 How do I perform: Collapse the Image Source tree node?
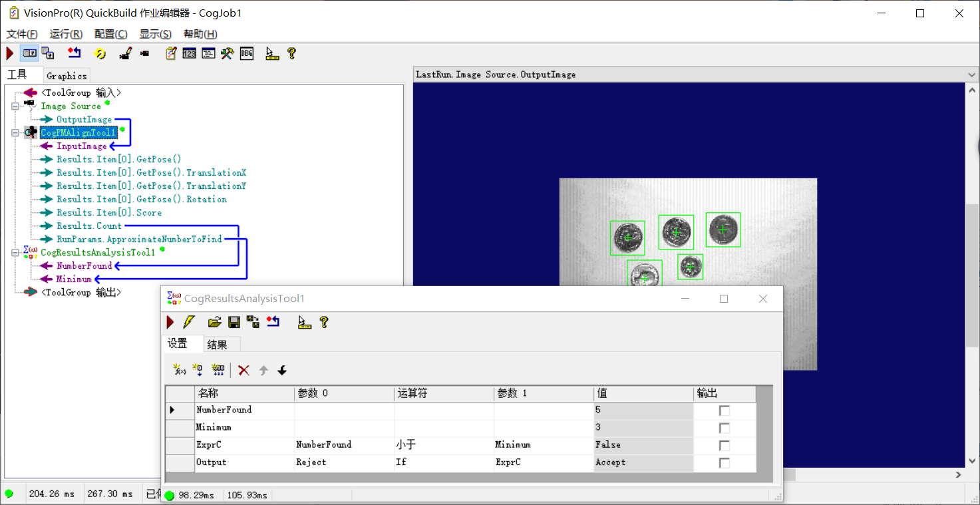pos(15,106)
